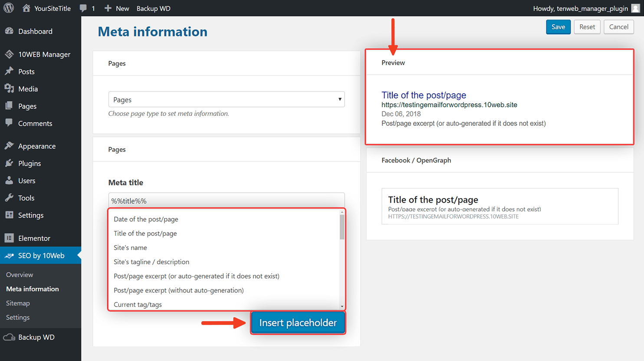Select "Site's tagline / description" option

point(151,262)
